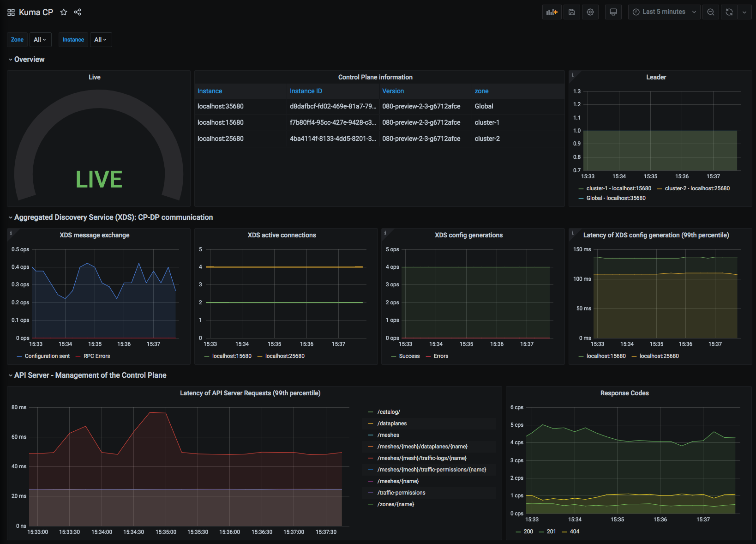Image resolution: width=756 pixels, height=544 pixels.
Task: Open the XDS active connections panel menu
Action: pos(282,235)
